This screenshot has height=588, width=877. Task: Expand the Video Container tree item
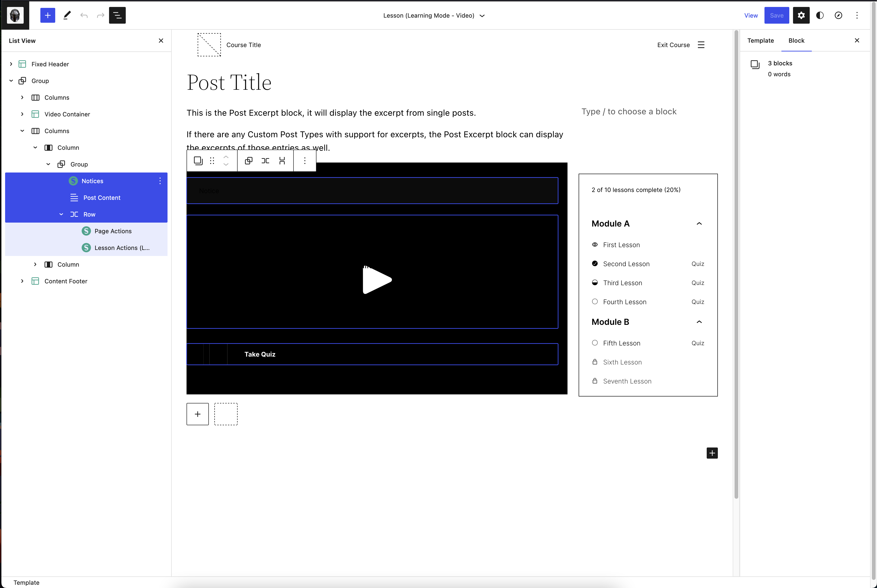22,114
